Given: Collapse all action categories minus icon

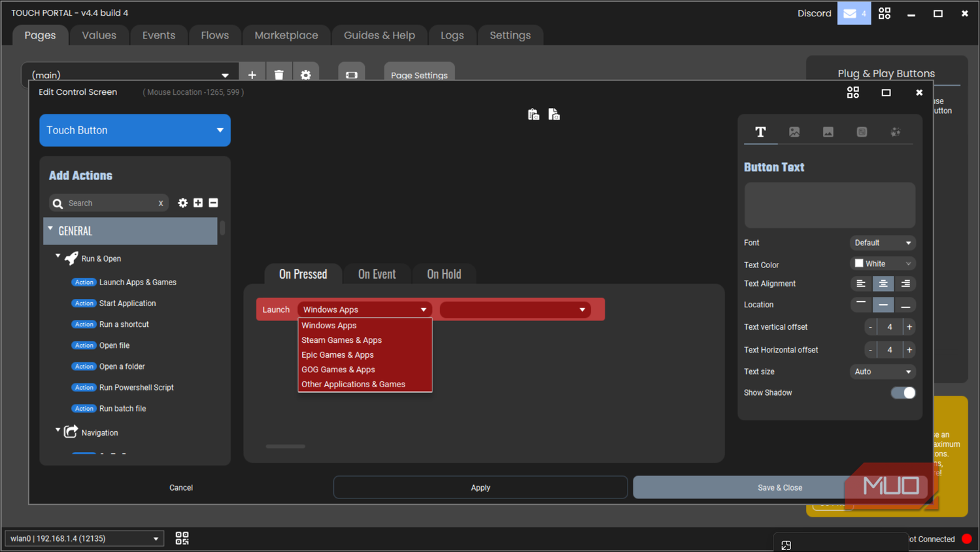Looking at the screenshot, I should pyautogui.click(x=213, y=203).
